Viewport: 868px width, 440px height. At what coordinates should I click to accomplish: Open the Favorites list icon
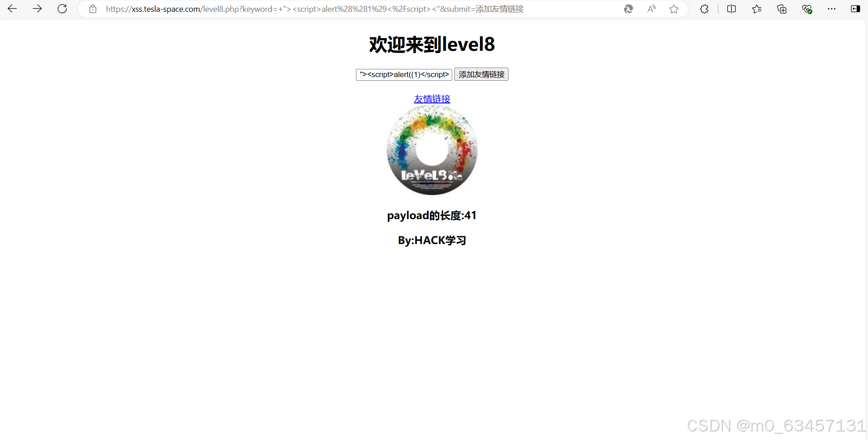point(757,9)
